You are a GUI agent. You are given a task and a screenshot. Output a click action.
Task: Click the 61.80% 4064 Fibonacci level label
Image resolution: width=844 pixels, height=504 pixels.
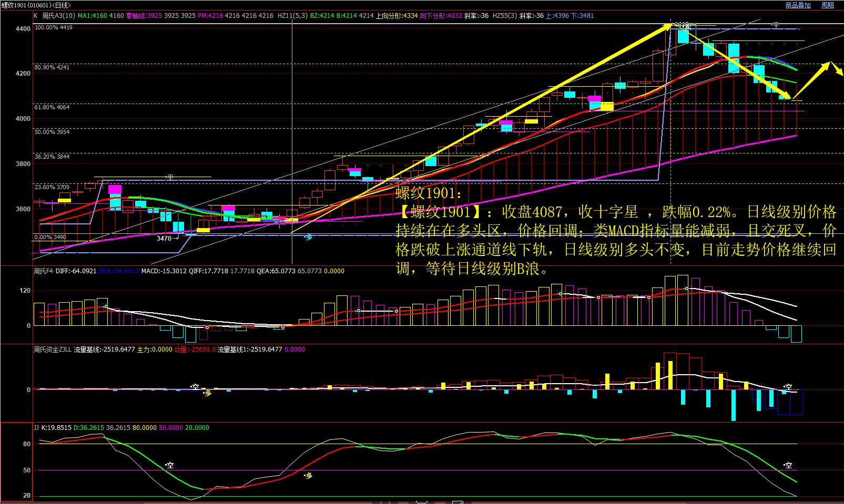52,107
